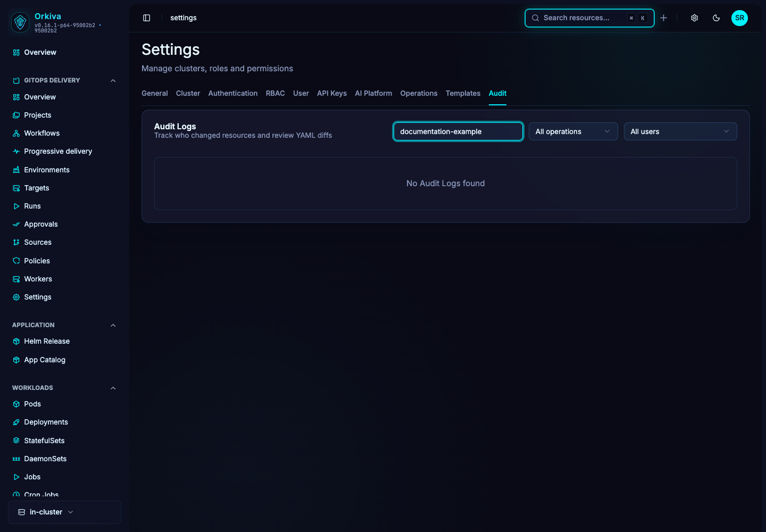The image size is (766, 532).
Task: Switch to the General tab
Action: point(155,93)
